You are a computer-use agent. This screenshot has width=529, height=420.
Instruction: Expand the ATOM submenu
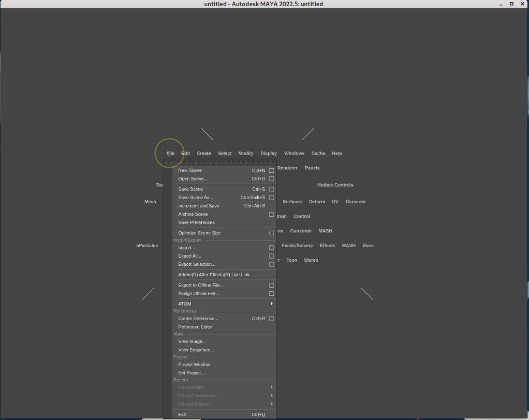[x=224, y=304]
